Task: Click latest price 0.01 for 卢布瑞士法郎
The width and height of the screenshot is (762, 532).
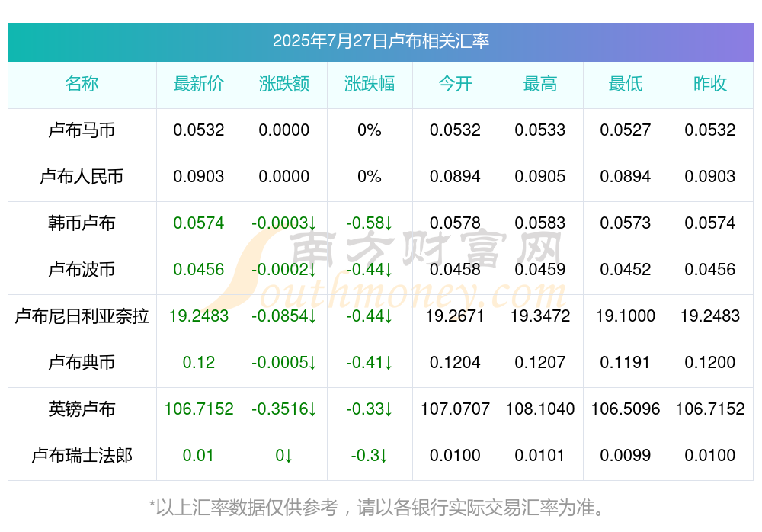Action: pos(198,456)
